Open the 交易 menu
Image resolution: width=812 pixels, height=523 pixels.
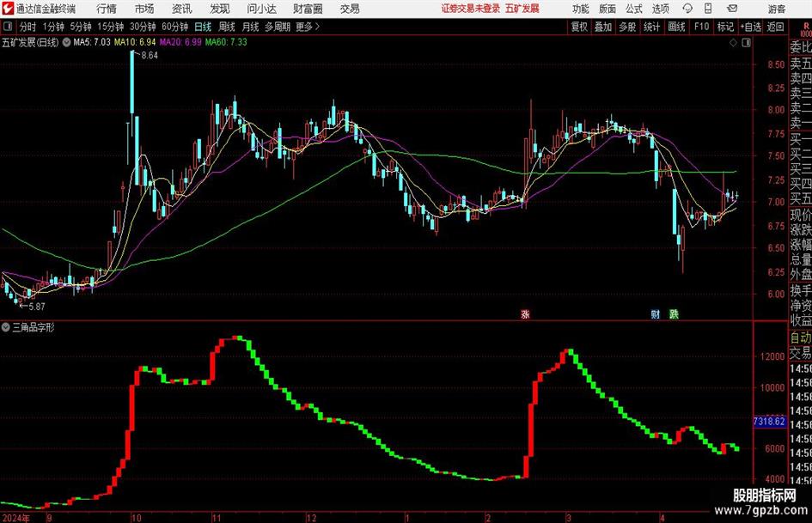[x=350, y=9]
